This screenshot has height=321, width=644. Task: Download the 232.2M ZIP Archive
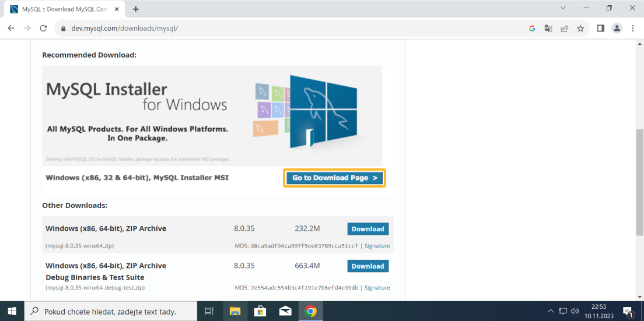(x=367, y=229)
